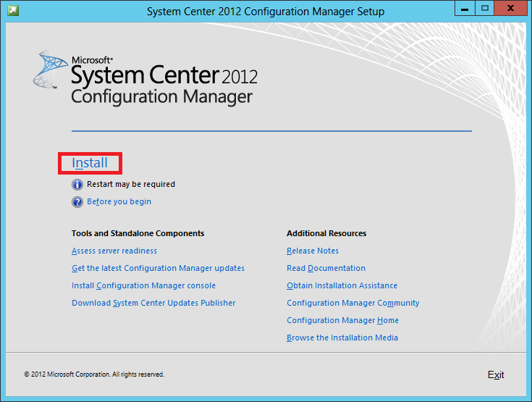Screen dimensions: 532x402
Task: Click the setup window icon in title bar
Action: click(x=13, y=11)
